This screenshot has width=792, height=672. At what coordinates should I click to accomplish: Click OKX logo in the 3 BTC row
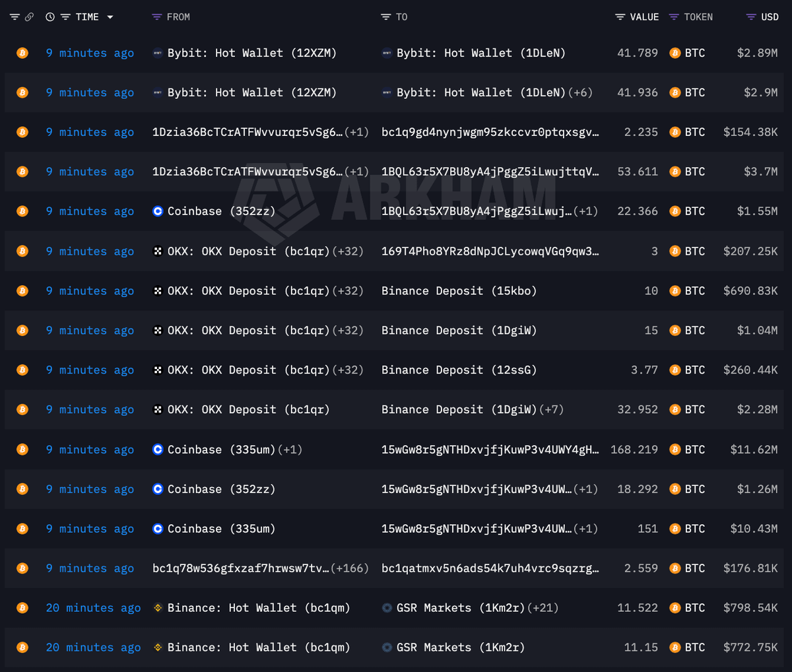(158, 251)
